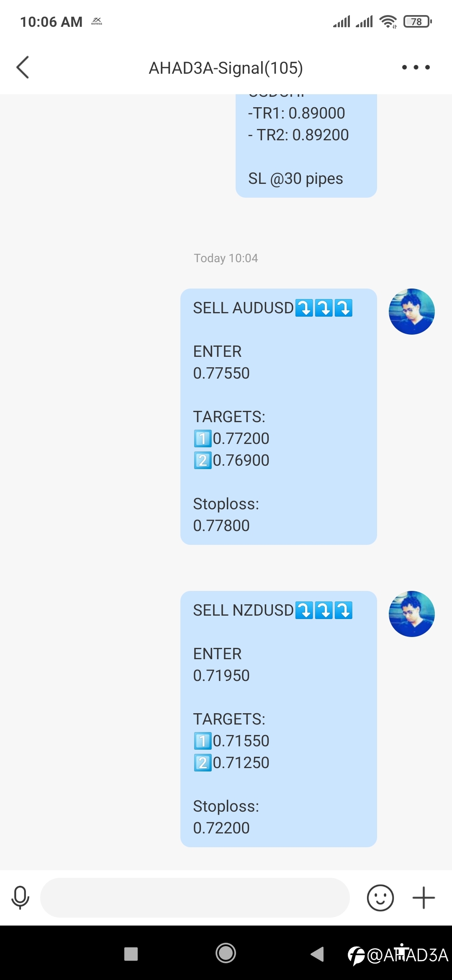Tap the Wi-Fi status icon
The height and width of the screenshot is (980, 452).
(388, 21)
